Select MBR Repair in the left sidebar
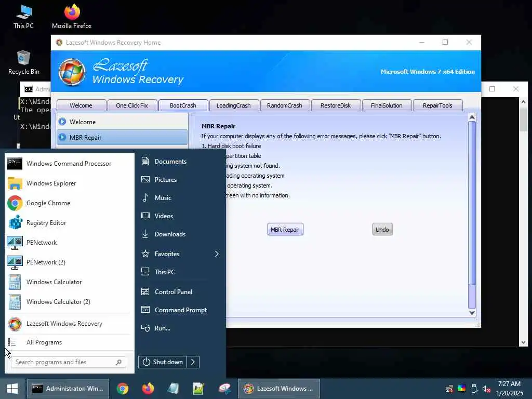532x399 pixels. point(122,137)
